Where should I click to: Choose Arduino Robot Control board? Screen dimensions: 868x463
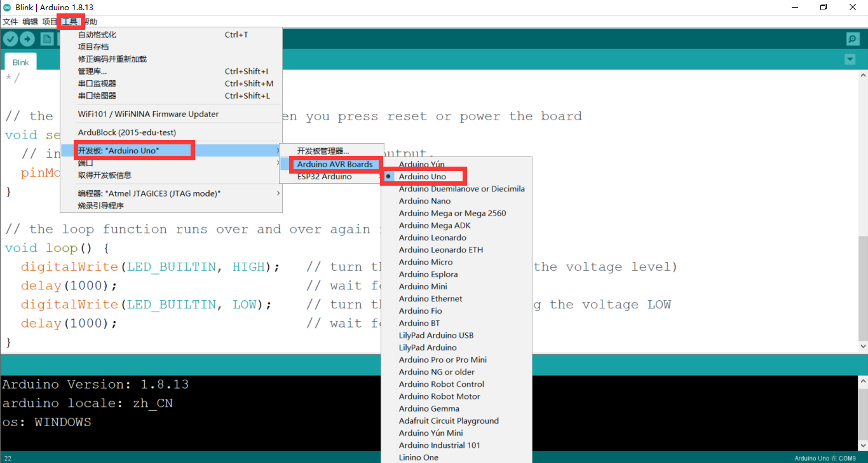click(x=456, y=384)
